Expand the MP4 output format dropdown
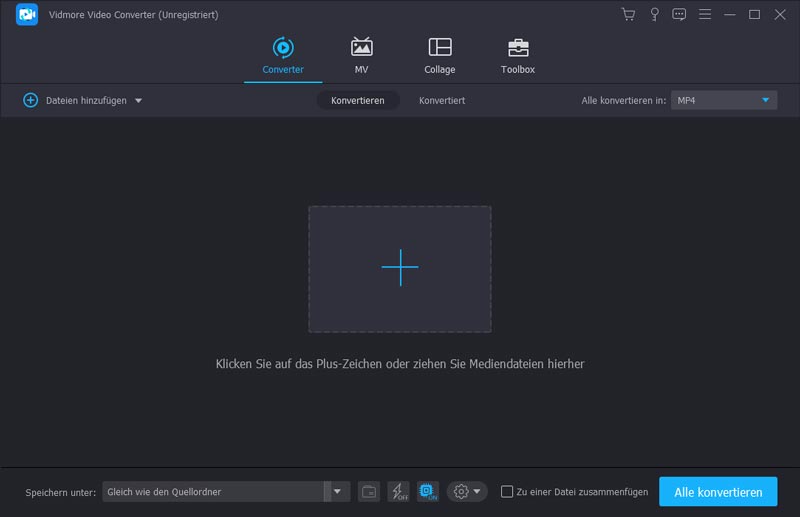Image resolution: width=800 pixels, height=517 pixels. pyautogui.click(x=766, y=100)
